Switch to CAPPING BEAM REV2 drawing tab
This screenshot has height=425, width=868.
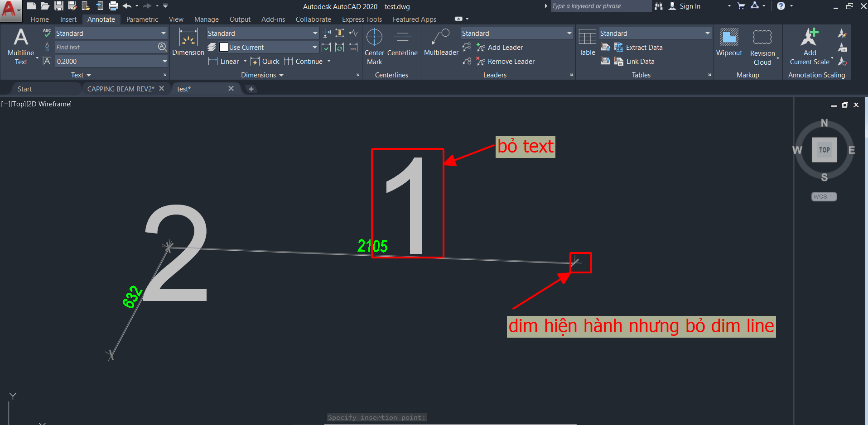tap(121, 89)
